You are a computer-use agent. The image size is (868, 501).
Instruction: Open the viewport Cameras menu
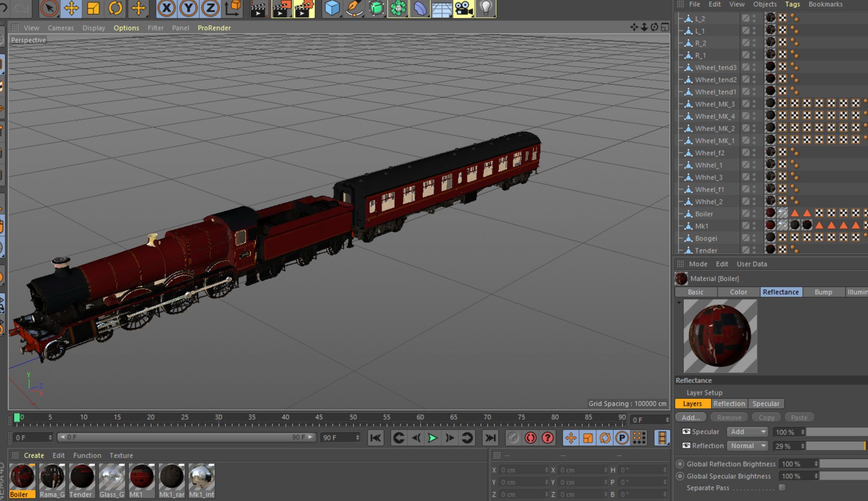61,28
